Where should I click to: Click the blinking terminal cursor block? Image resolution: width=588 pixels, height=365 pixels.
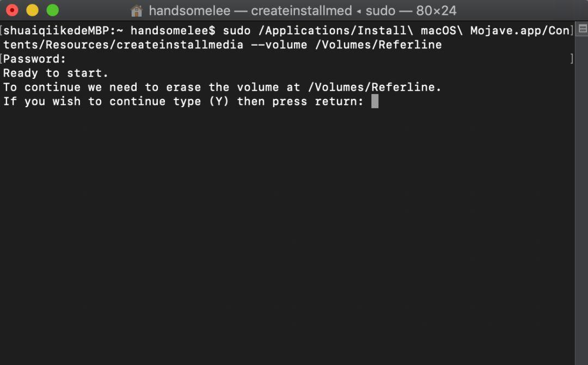375,101
